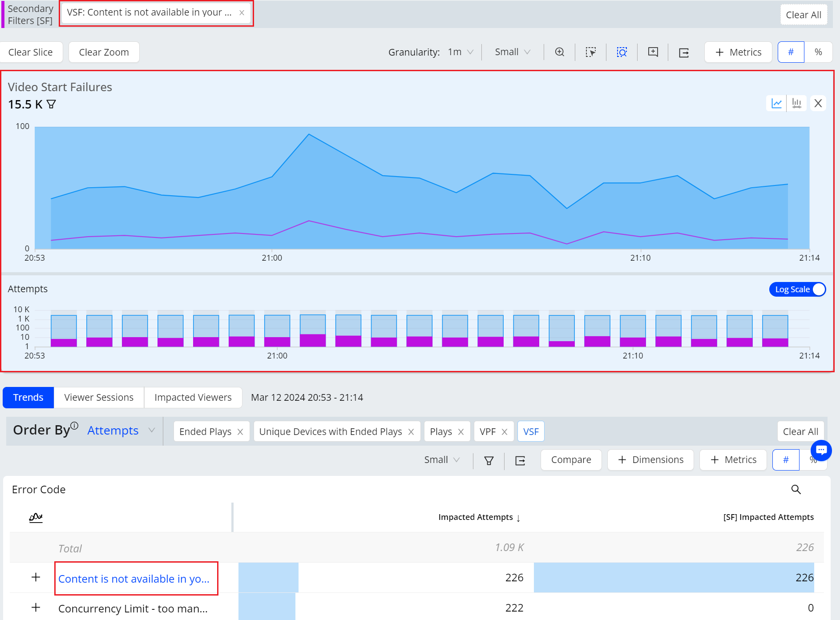Remove Unique Devices with Ended Plays chip

coord(411,432)
